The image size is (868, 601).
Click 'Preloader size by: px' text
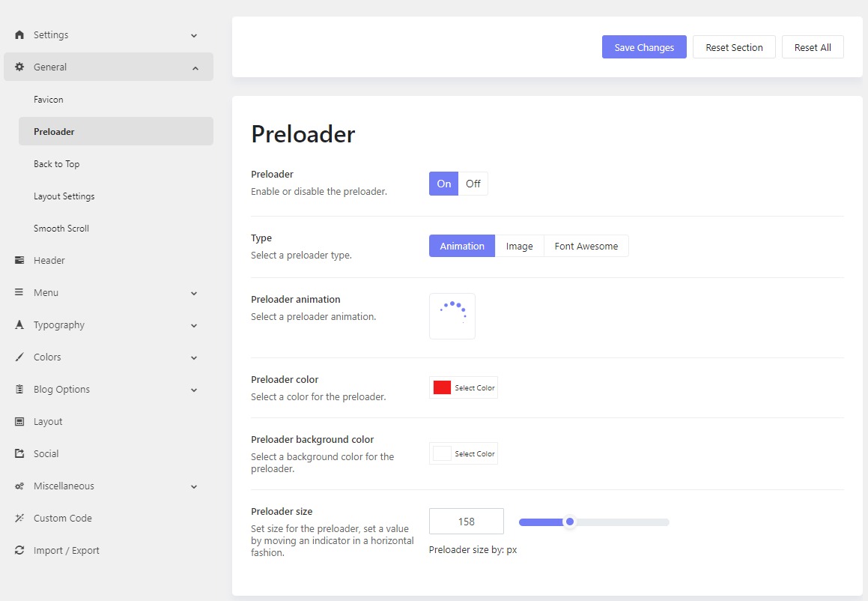tap(473, 550)
